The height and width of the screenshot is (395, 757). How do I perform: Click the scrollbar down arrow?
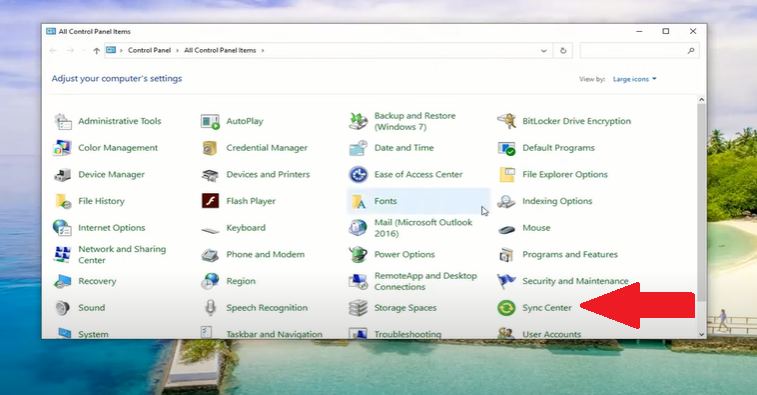pos(701,335)
